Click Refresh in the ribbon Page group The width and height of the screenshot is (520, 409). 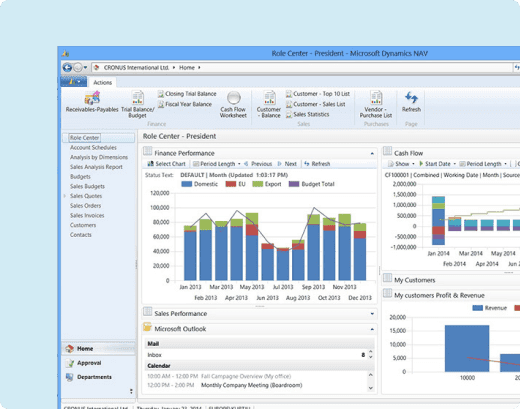tap(411, 102)
